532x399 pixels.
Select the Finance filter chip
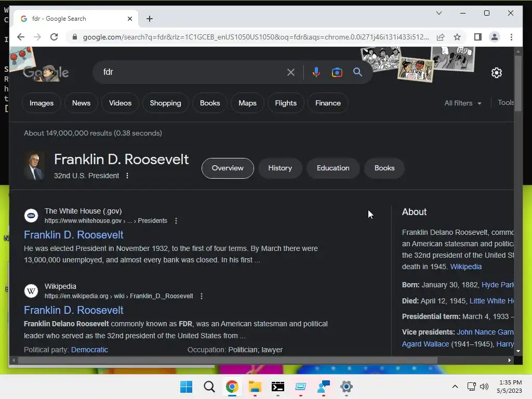(x=328, y=103)
